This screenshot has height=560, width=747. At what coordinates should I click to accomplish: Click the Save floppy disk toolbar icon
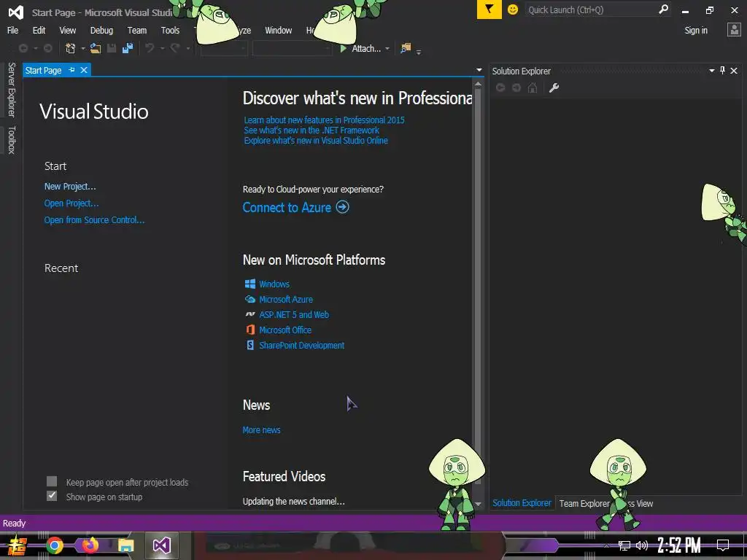click(112, 48)
